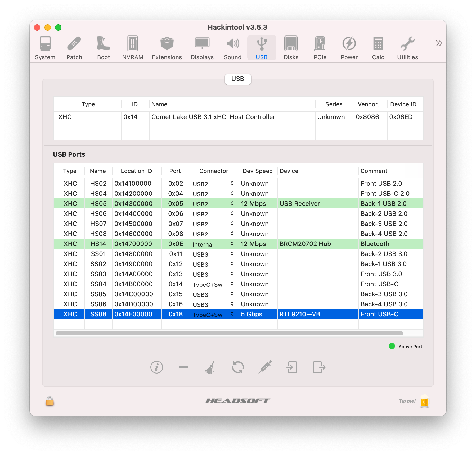
Task: Click the horizontal scrollbar under ports table
Action: click(229, 333)
